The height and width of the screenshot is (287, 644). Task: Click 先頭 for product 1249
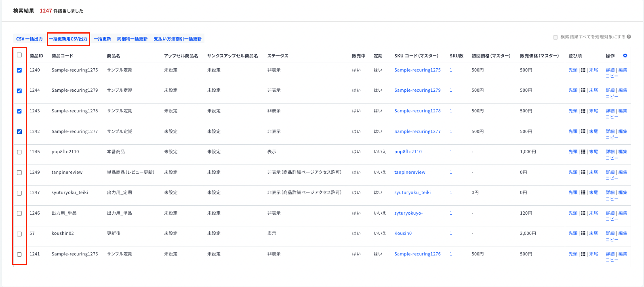pyautogui.click(x=573, y=172)
